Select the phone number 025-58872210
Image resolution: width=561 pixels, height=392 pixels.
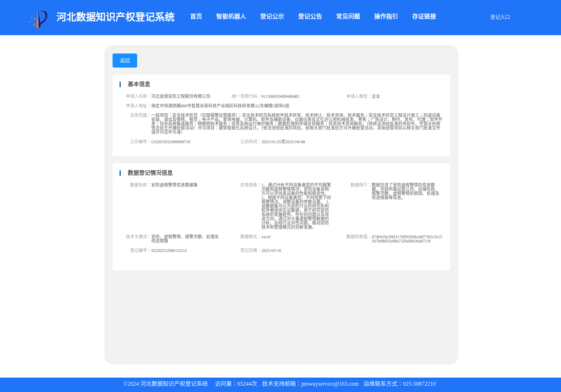(x=419, y=384)
